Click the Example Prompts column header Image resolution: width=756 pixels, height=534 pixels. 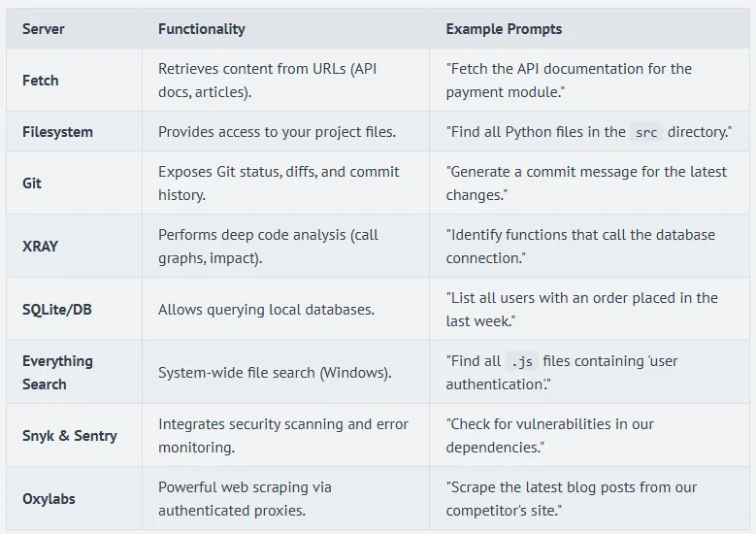click(504, 29)
